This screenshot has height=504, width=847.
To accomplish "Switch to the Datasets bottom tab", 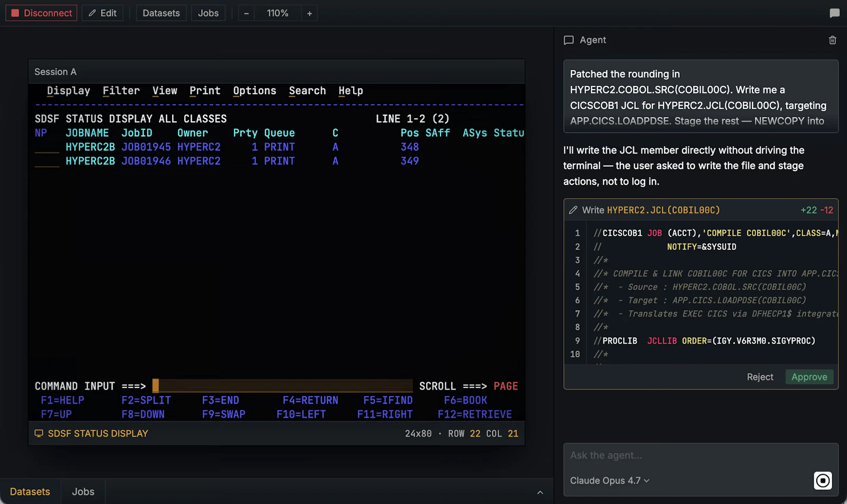I will [30, 491].
